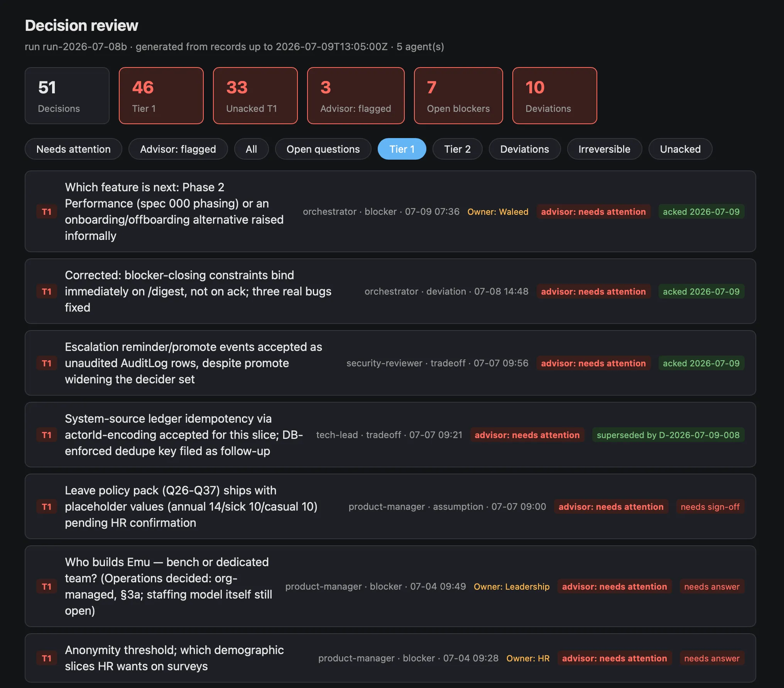The height and width of the screenshot is (688, 784).
Task: Click needs answer on Anonymity threshold row
Action: click(x=712, y=658)
